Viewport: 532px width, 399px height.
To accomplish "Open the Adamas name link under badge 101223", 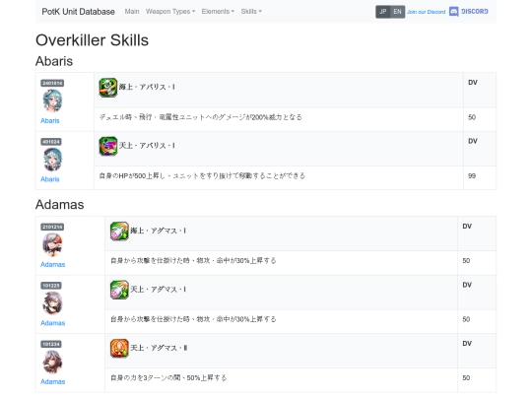I will pos(52,323).
